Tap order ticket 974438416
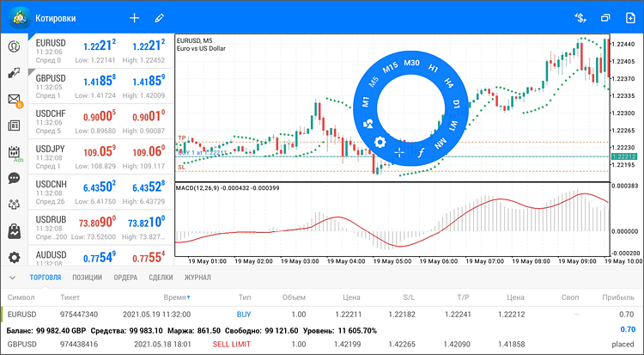Image resolution: width=644 pixels, height=355 pixels. point(79,345)
